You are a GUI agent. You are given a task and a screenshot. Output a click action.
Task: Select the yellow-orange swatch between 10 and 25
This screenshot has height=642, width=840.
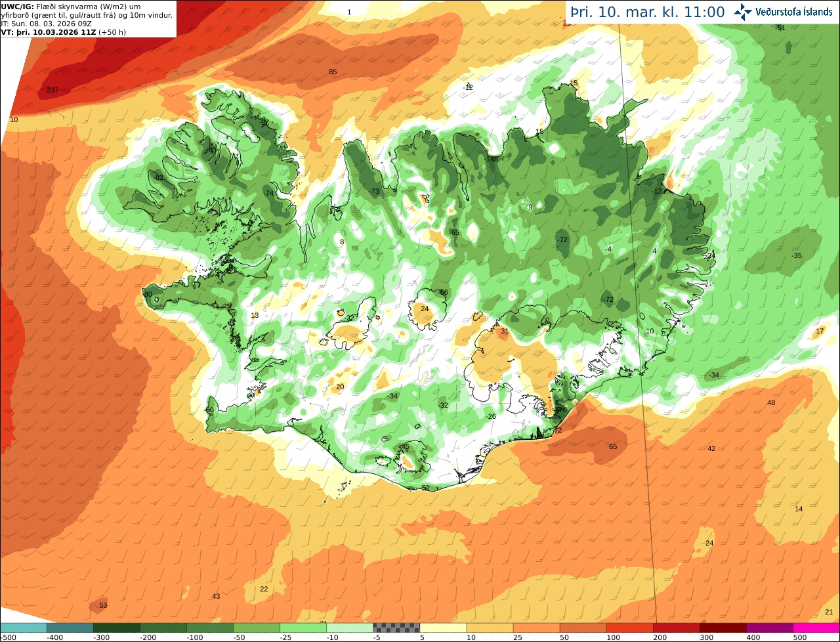490,628
